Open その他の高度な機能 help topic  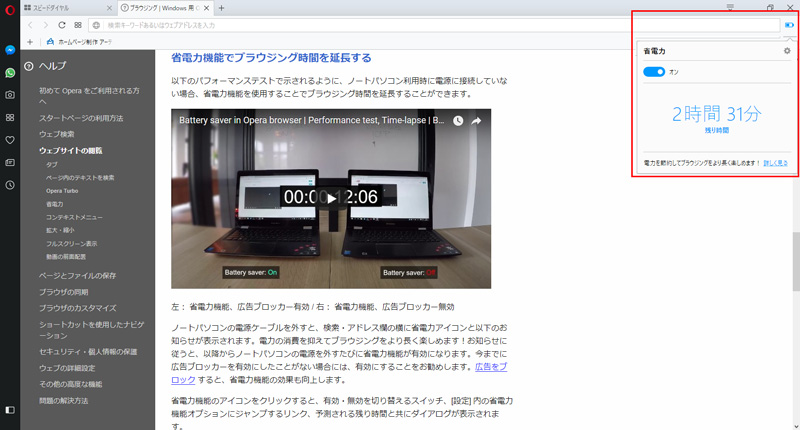pyautogui.click(x=70, y=384)
